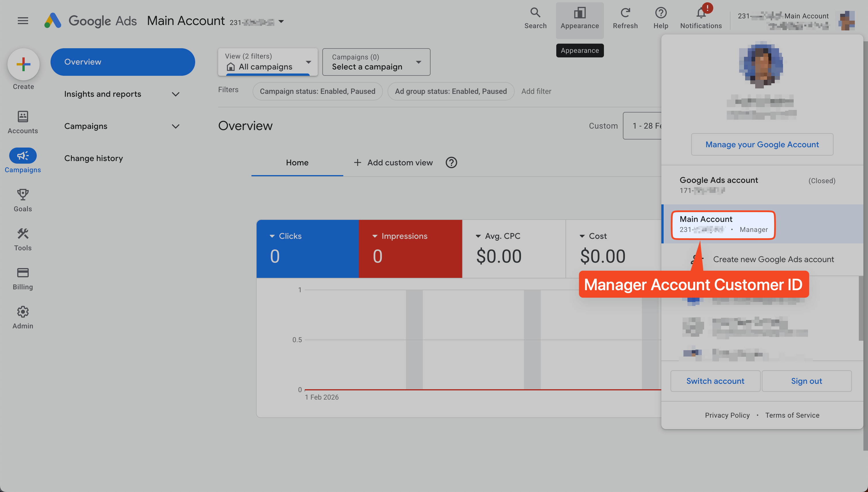Viewport: 868px width, 492px height.
Task: Switch to the Home tab in Overview
Action: [x=297, y=162]
